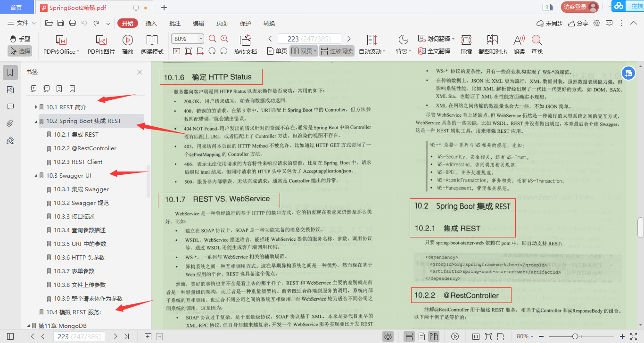Click the PDF转图片 tool
This screenshot has width=644, height=343.
point(101,45)
